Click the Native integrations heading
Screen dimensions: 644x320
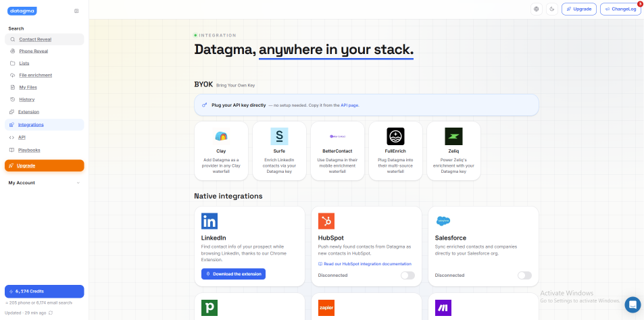[228, 196]
